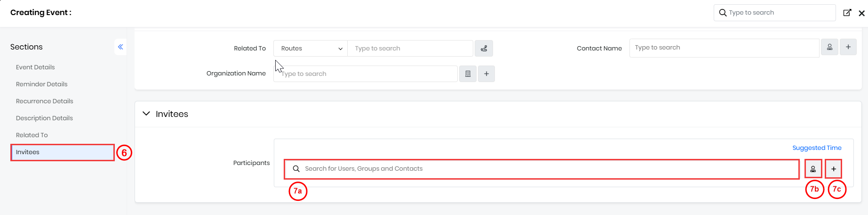Open the Organization Name lookup building icon
Image resolution: width=868 pixels, height=215 pixels.
pyautogui.click(x=468, y=74)
